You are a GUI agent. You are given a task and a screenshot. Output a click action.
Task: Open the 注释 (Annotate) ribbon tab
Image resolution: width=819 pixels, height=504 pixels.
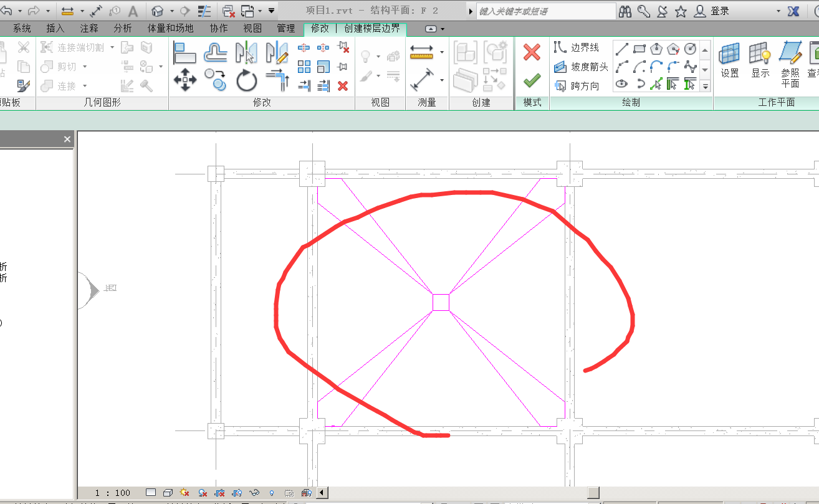(89, 29)
